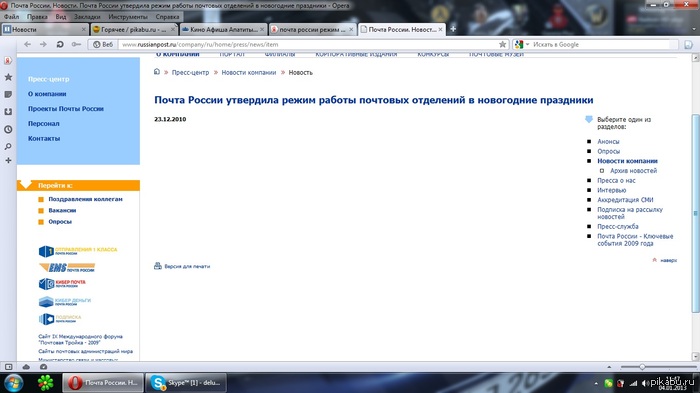Adjust the page zoom slider
Image resolution: width=700 pixels, height=393 pixels.
(x=642, y=367)
